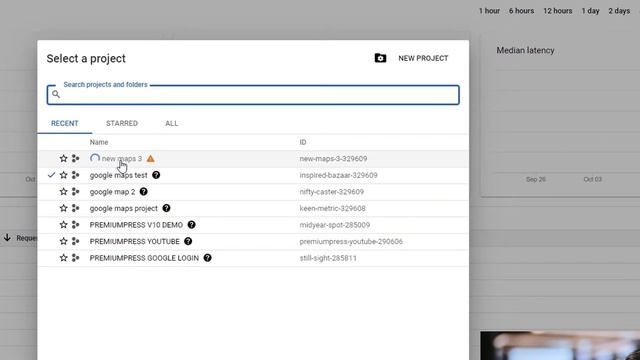Set time range to 12 hours

point(558,11)
